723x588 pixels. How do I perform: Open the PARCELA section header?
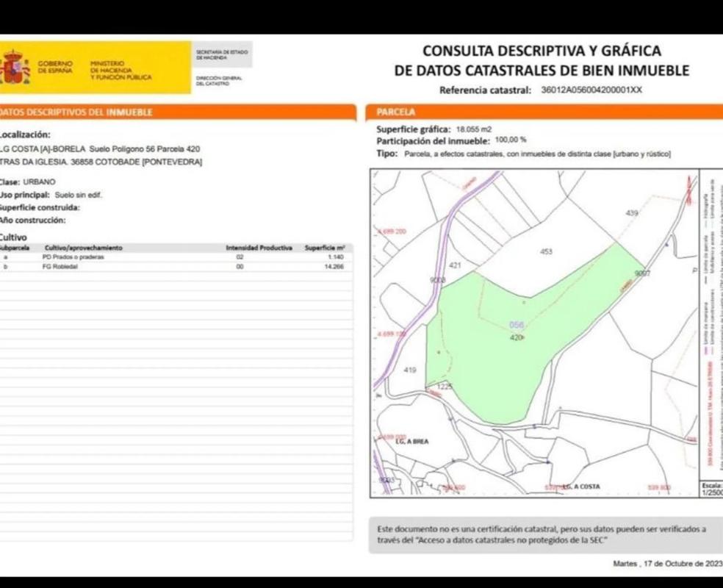point(396,112)
